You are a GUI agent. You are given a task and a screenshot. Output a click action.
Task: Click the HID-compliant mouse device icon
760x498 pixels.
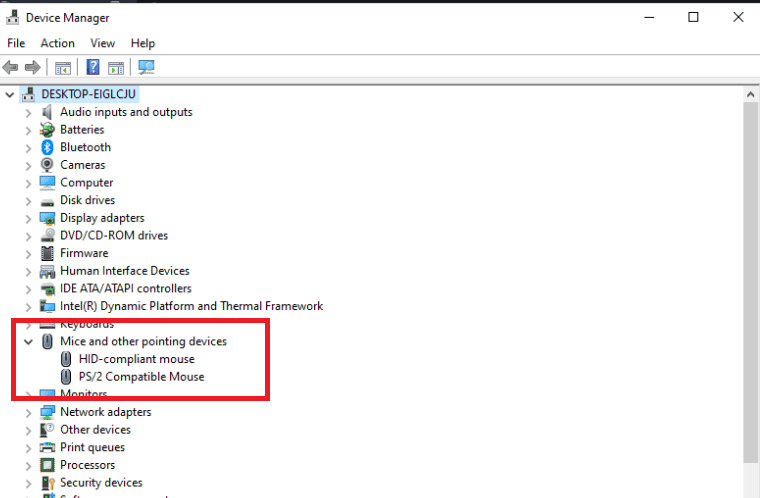pyautogui.click(x=66, y=359)
